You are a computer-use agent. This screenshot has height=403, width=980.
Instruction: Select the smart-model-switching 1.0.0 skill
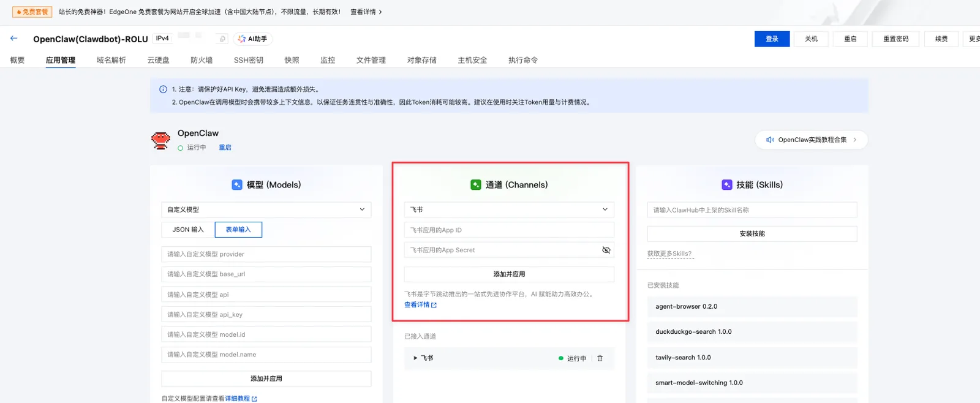(x=752, y=383)
